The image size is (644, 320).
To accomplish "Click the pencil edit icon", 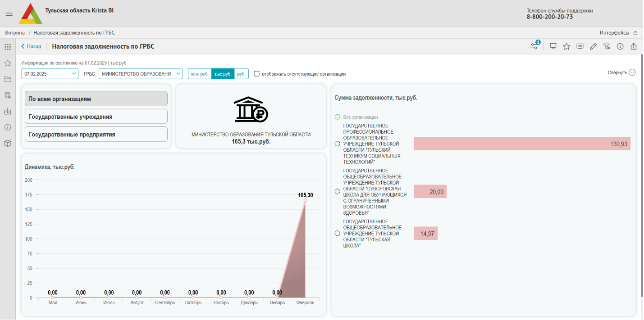I will point(593,46).
